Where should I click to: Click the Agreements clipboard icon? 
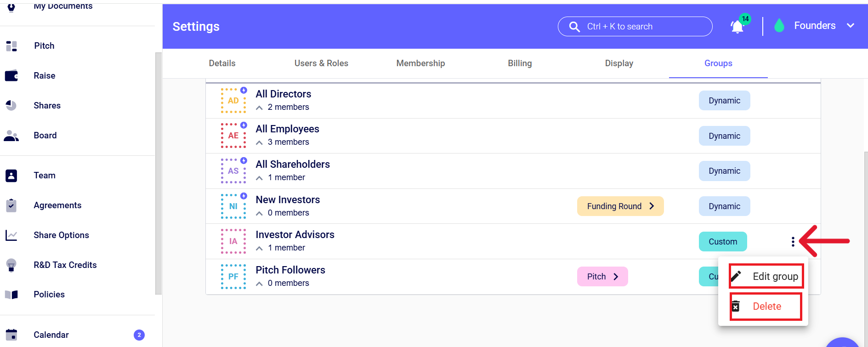click(x=11, y=205)
